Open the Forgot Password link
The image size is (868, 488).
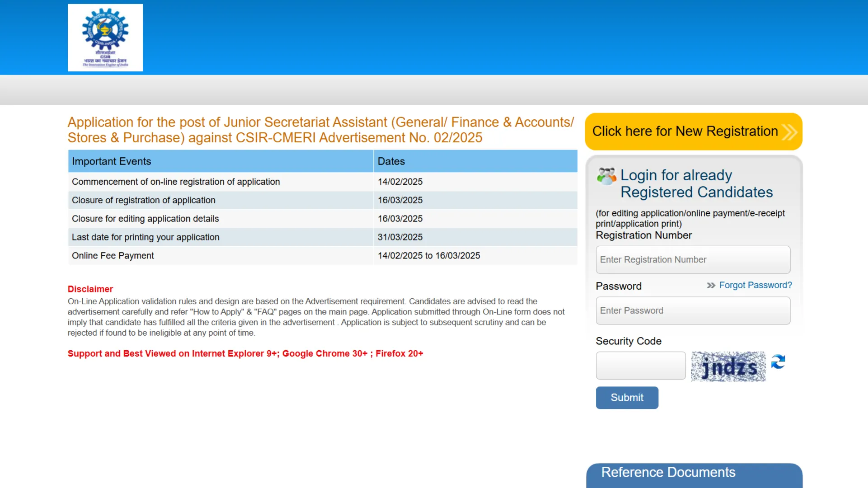[755, 285]
